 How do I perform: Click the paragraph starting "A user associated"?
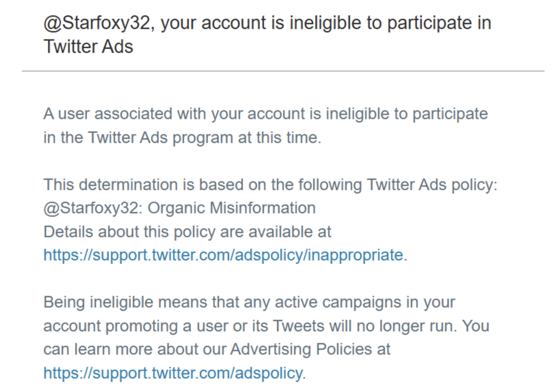click(265, 126)
